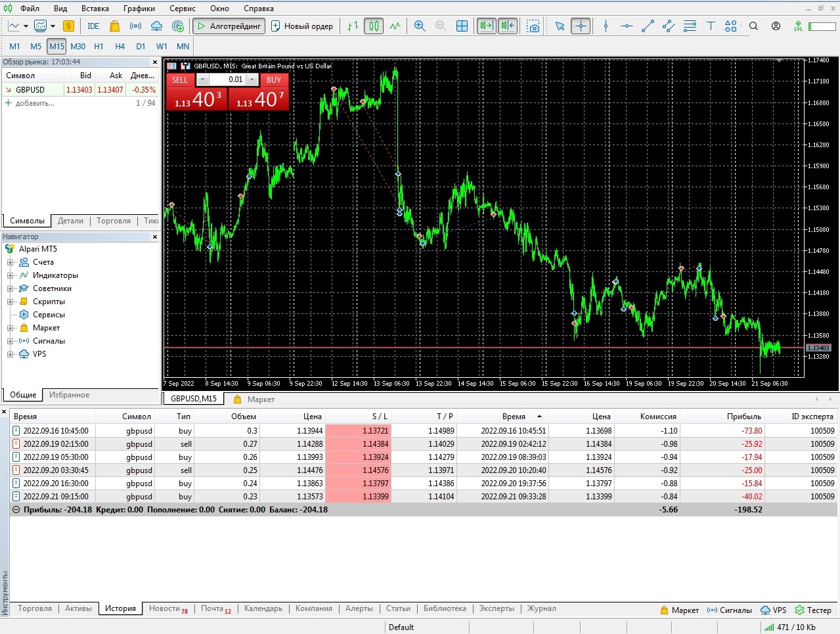
Task: Select the standard cursor arrow tool
Action: (560, 26)
